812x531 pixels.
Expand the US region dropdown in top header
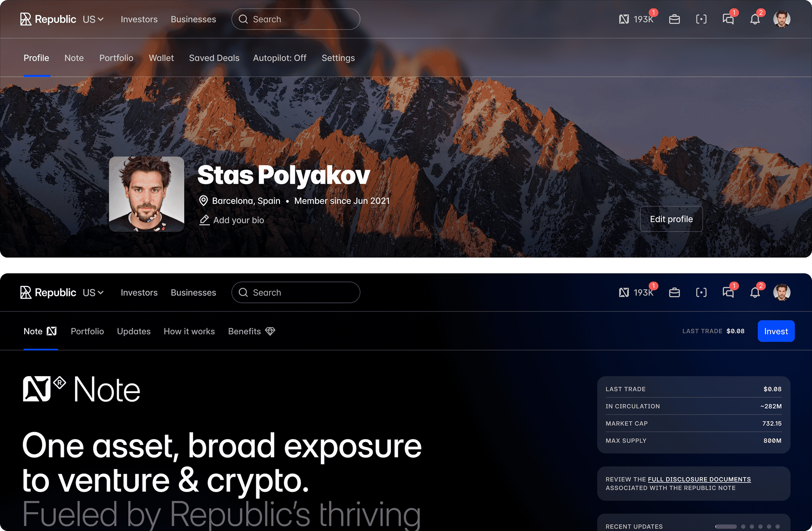tap(93, 19)
